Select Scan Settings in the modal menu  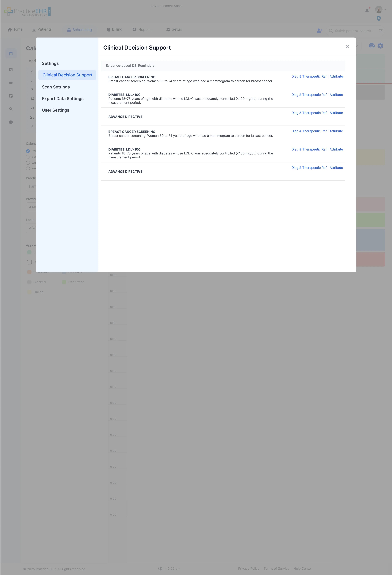click(56, 87)
